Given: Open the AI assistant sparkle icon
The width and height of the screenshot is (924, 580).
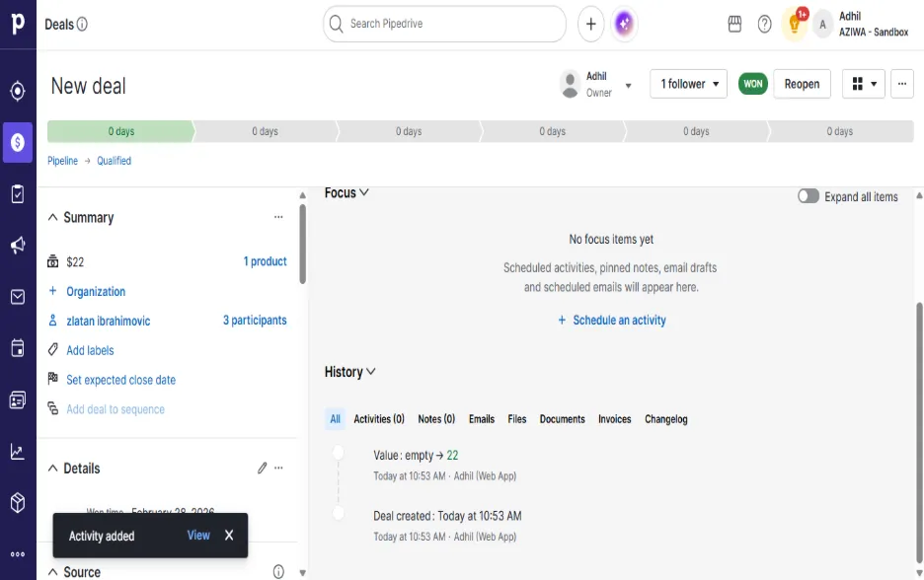Looking at the screenshot, I should tap(624, 24).
